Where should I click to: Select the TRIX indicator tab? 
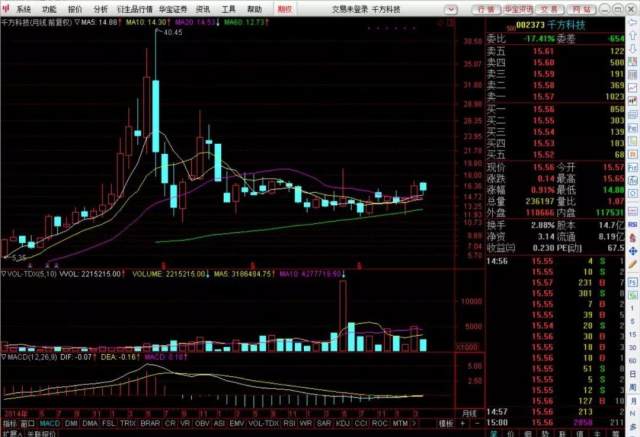(x=128, y=424)
